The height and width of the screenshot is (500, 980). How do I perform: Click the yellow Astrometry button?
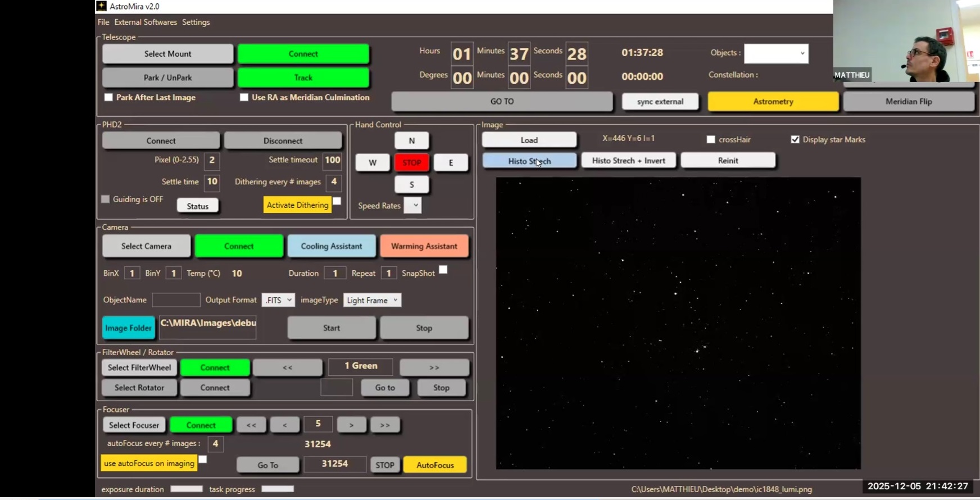(773, 102)
